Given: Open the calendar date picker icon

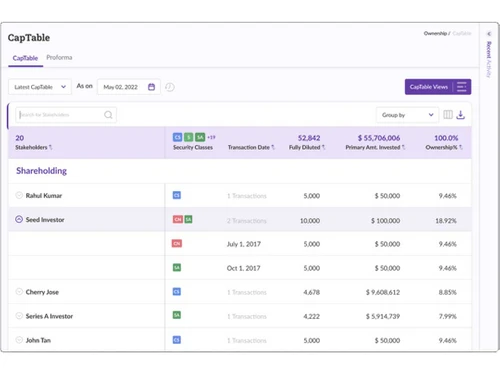Looking at the screenshot, I should (x=151, y=87).
